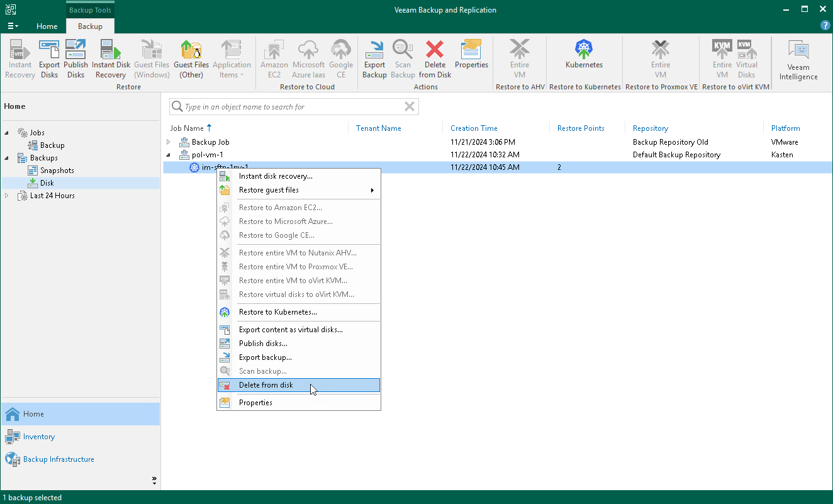Click Publish disks in context menu
This screenshot has height=504, width=833.
299,344
